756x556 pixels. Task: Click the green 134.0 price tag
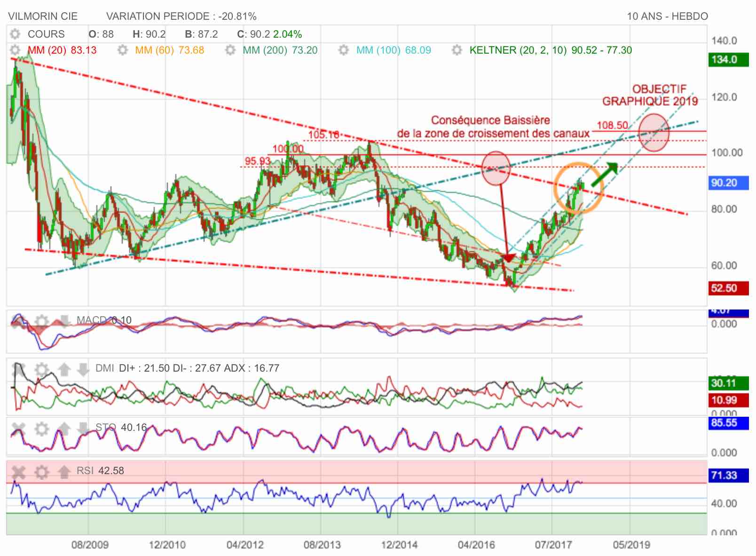[x=728, y=59]
